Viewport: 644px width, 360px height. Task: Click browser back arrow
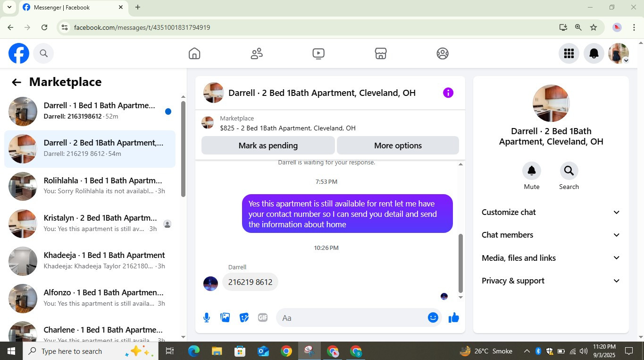(10, 27)
